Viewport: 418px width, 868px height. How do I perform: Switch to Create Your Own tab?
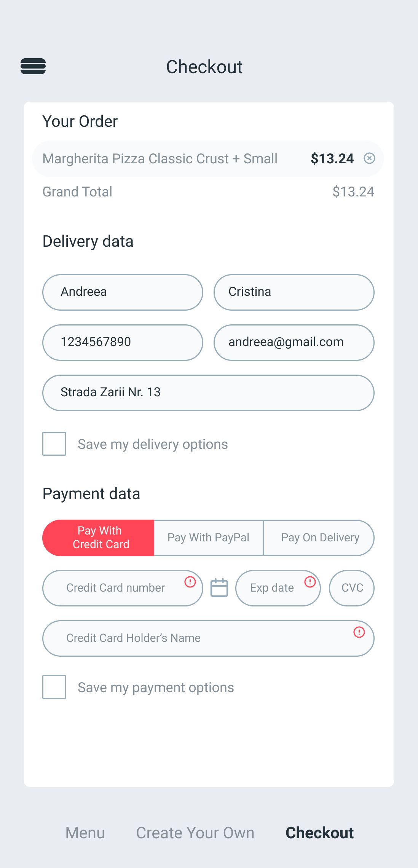(195, 833)
